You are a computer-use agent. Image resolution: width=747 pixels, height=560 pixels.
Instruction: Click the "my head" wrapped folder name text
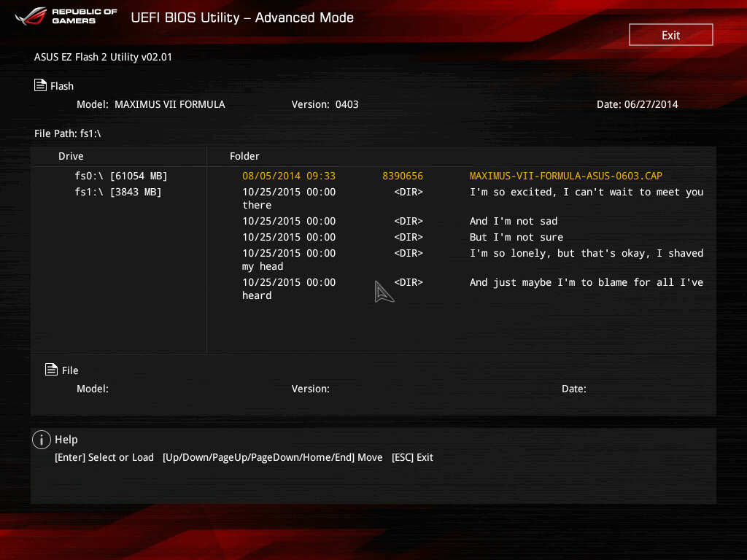click(263, 267)
